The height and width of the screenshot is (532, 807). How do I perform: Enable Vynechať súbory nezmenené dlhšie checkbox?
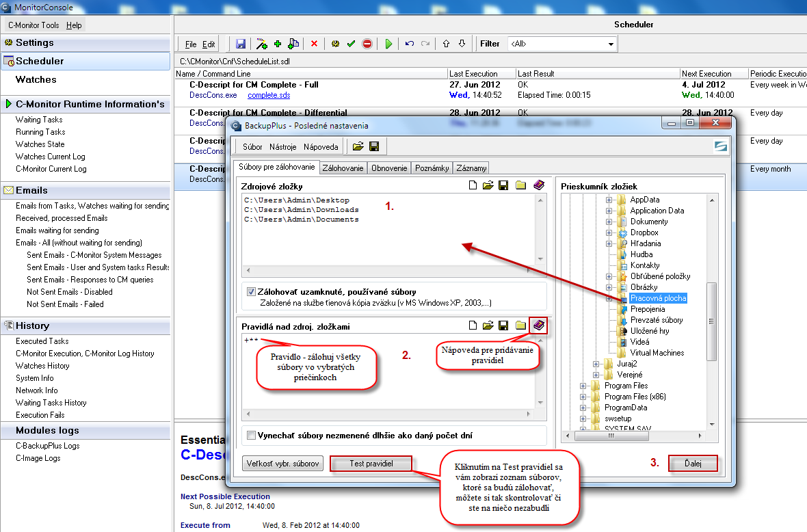coord(251,436)
